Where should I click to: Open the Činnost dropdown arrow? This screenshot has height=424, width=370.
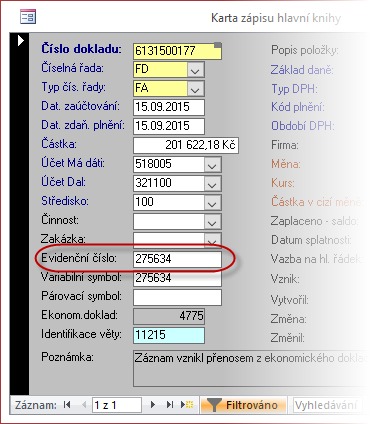point(212,221)
